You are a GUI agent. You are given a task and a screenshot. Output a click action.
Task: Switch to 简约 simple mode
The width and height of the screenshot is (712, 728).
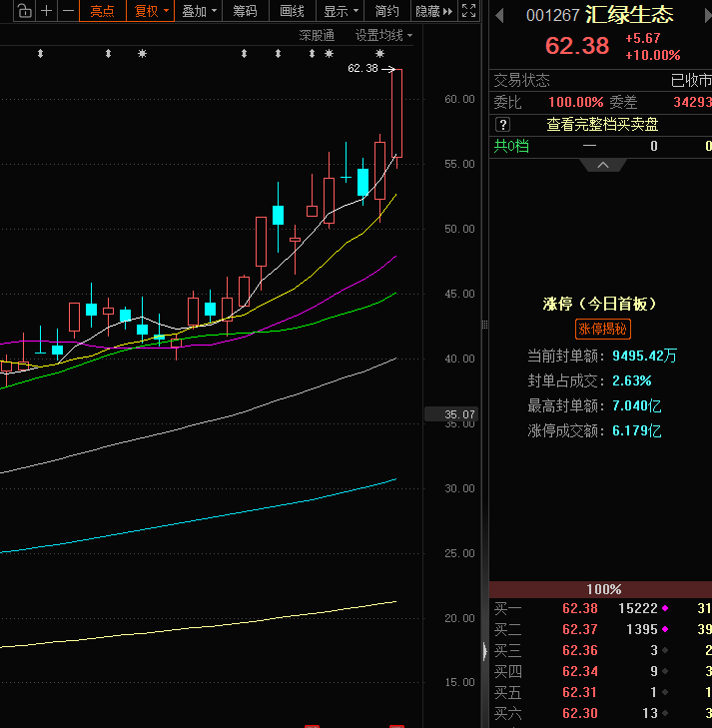386,11
